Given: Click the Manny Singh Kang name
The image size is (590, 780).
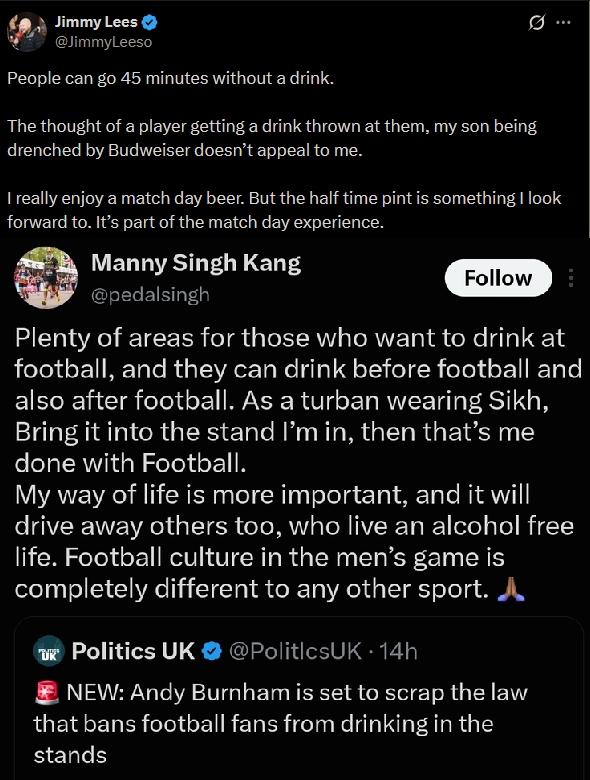Looking at the screenshot, I should [x=196, y=263].
